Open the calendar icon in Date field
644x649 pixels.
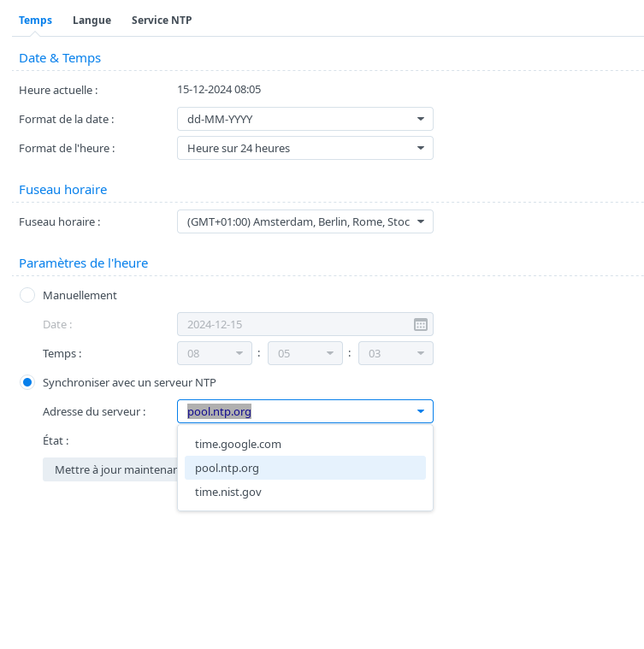tap(420, 324)
